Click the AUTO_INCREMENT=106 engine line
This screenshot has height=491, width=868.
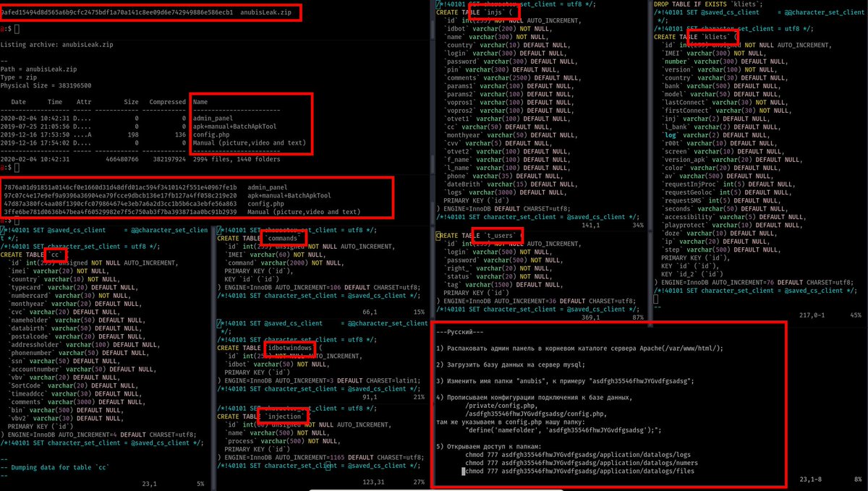click(320, 287)
